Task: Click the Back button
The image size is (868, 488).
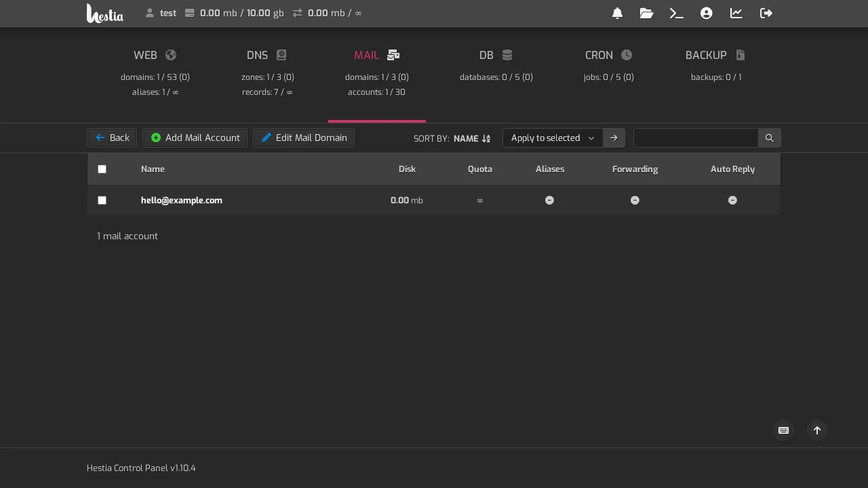Action: [112, 138]
